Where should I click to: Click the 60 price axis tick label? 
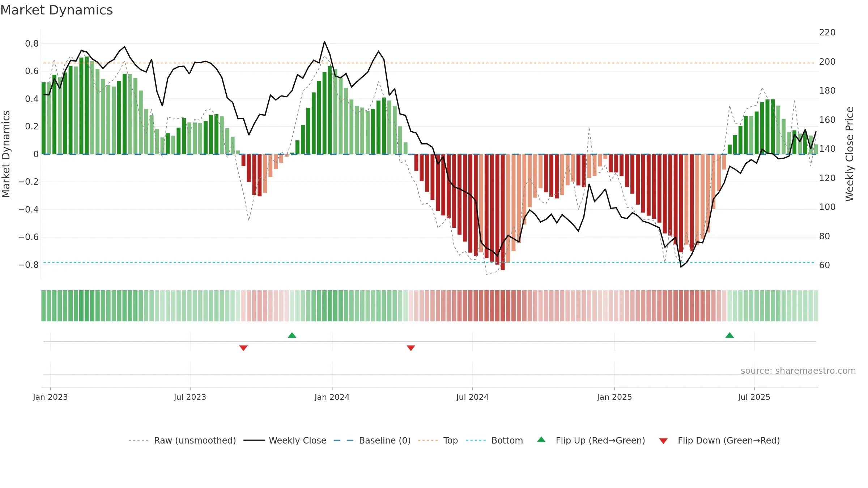tap(825, 265)
